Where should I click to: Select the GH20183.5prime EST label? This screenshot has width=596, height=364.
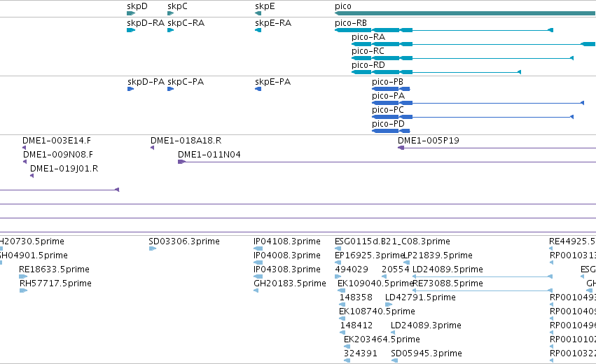(290, 283)
